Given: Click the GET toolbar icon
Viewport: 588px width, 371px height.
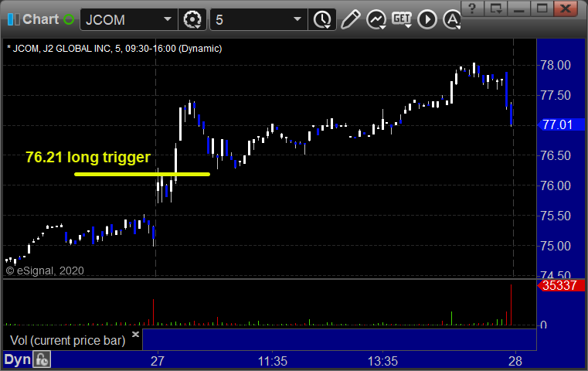Looking at the screenshot, I should point(402,19).
